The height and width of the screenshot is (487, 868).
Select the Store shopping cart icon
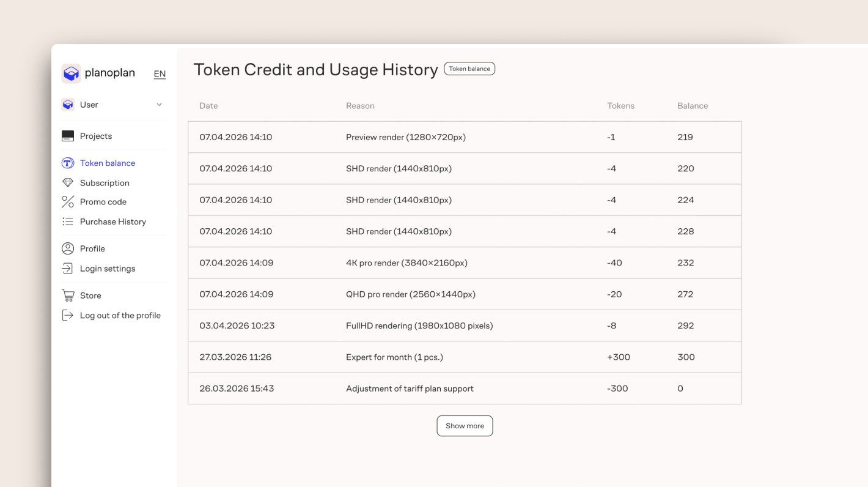[67, 295]
